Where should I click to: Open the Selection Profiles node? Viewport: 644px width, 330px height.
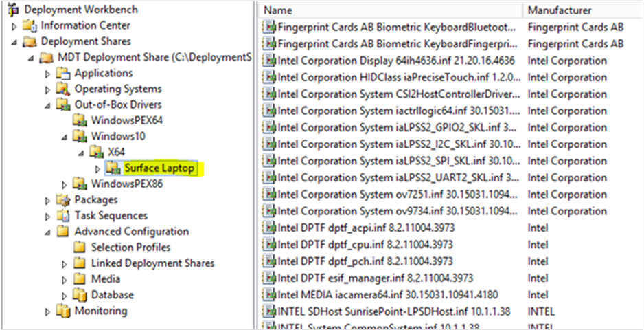[130, 247]
